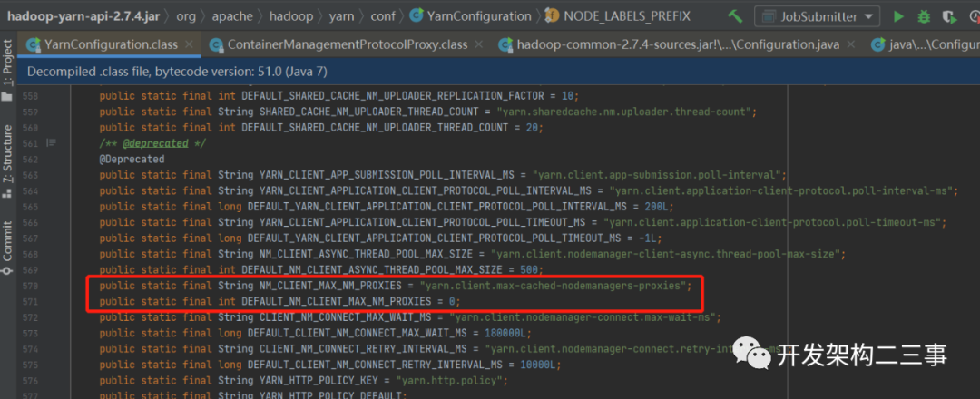Viewport: 980px width, 399px height.
Task: Toggle rendered doc comment icon at line 561
Action: coord(52,143)
